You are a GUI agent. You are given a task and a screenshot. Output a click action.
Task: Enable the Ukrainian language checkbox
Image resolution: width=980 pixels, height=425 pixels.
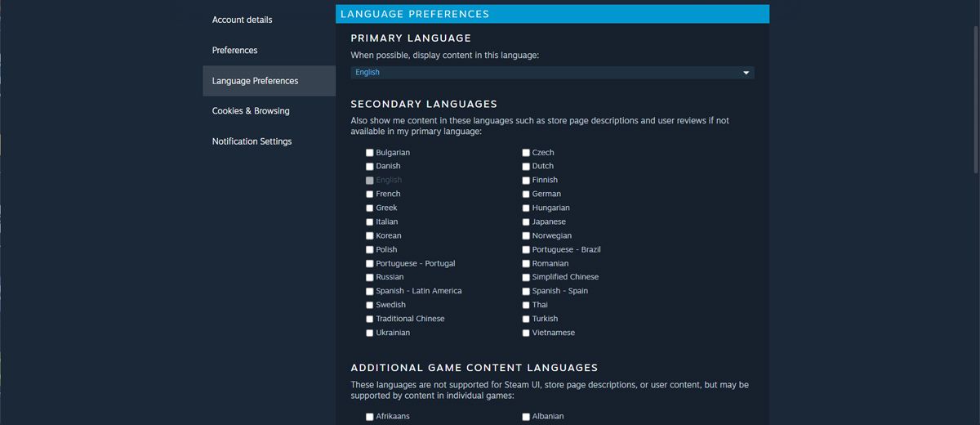pos(370,333)
